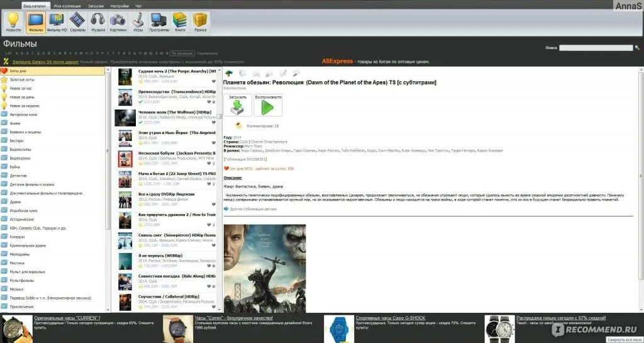The image size is (644, 343).
Task: Open the Распродажа только сегодня 67% ad
Action: [x=560, y=318]
